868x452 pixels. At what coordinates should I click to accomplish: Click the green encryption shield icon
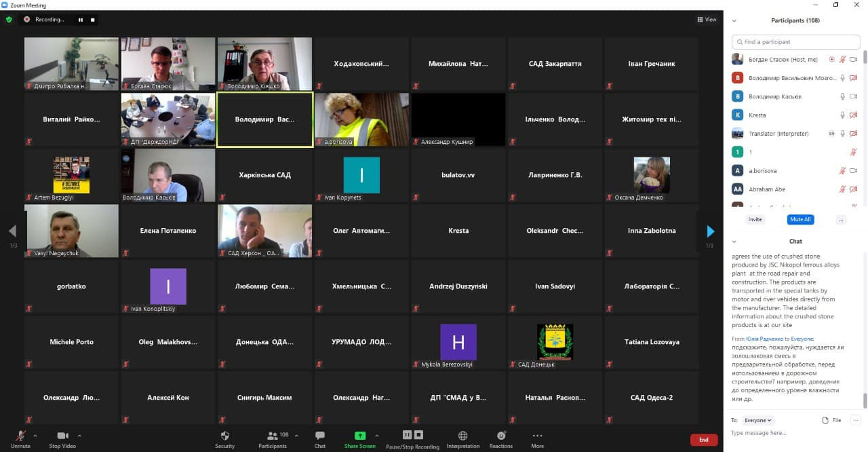[x=9, y=20]
